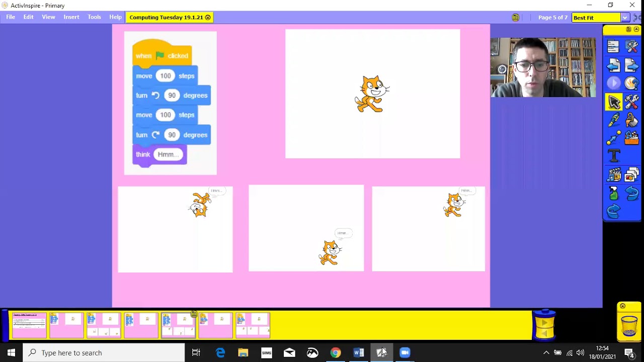Open the Page Browser icon
This screenshot has width=644, height=362.
tap(631, 175)
